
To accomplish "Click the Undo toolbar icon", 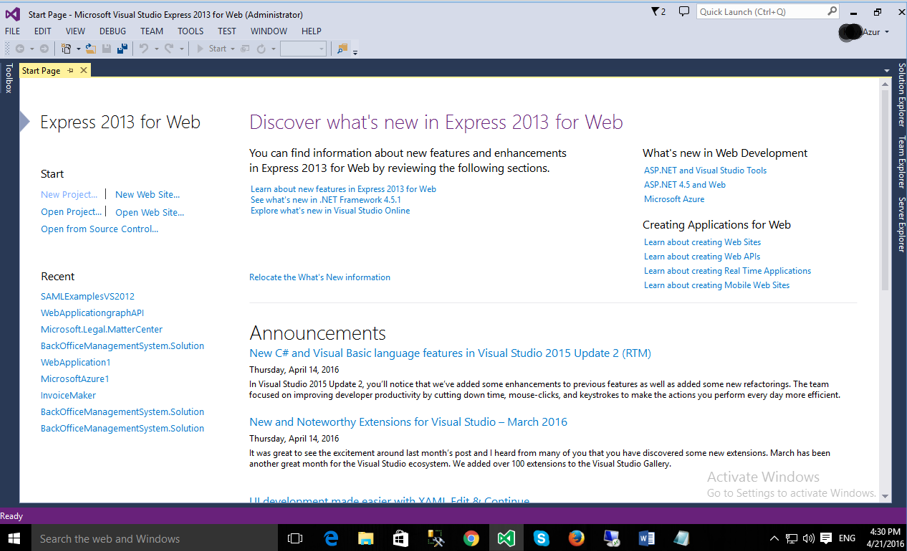I will click(144, 49).
